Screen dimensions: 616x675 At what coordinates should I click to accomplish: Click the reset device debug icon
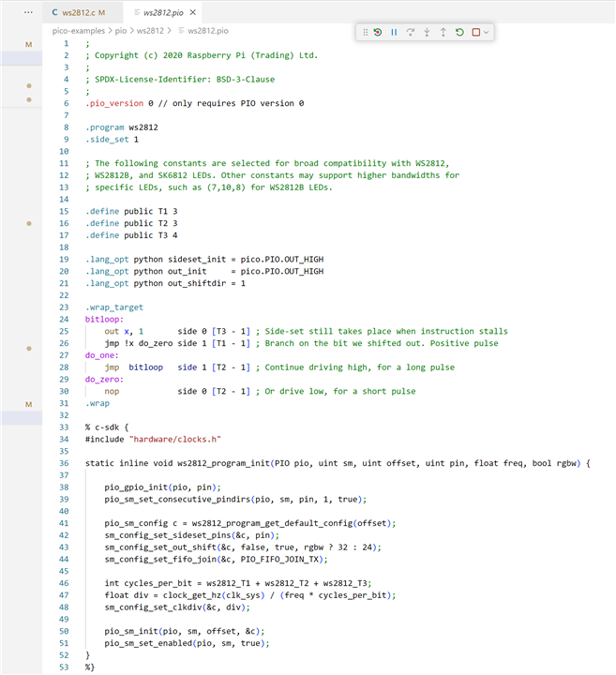377,32
